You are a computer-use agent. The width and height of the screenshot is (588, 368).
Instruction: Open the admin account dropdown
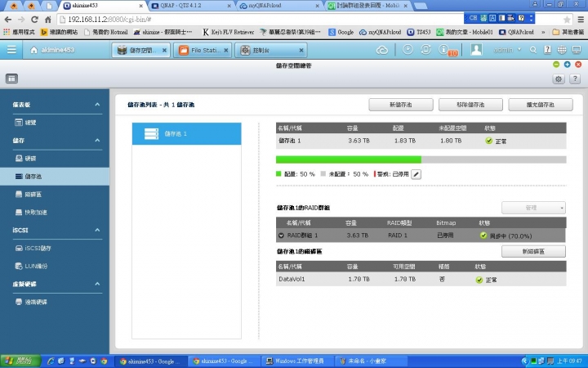(507, 50)
